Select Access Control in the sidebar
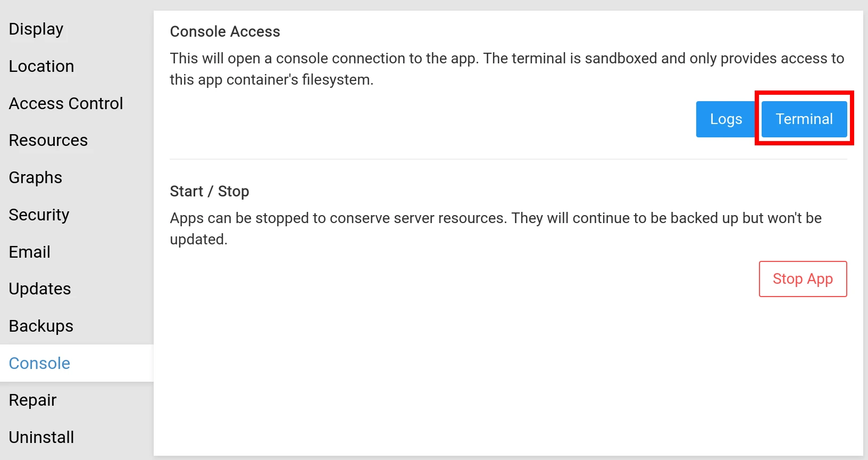Image resolution: width=868 pixels, height=460 pixels. (66, 103)
